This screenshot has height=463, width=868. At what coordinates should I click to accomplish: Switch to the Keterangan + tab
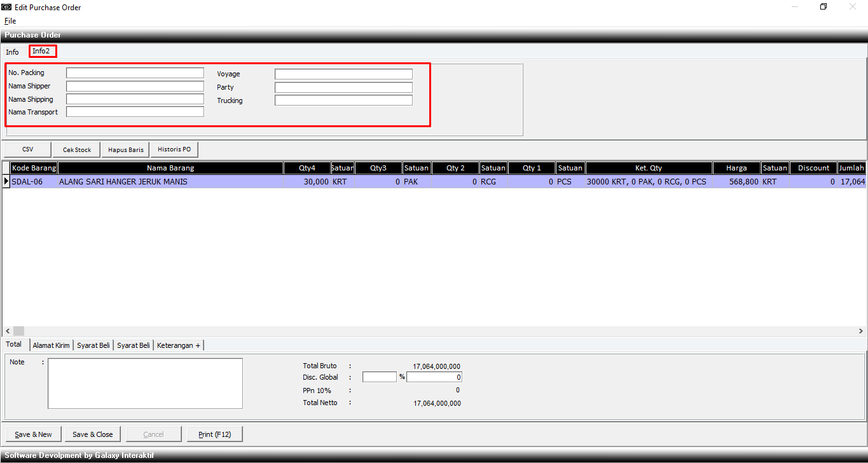(179, 345)
